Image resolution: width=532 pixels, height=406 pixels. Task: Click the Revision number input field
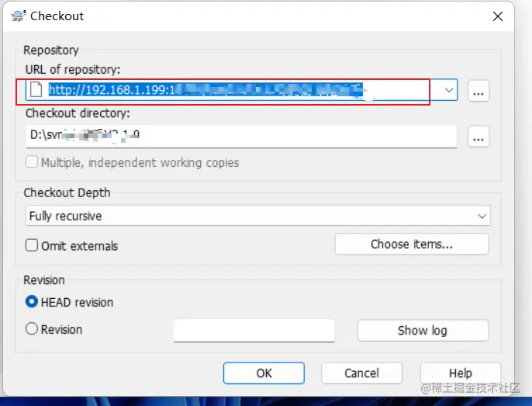tap(254, 330)
